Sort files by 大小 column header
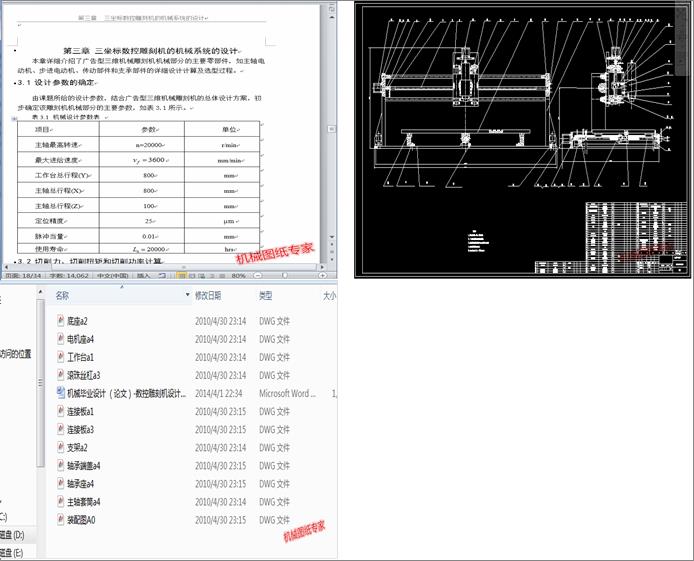The height and width of the screenshot is (561, 694). tap(329, 296)
